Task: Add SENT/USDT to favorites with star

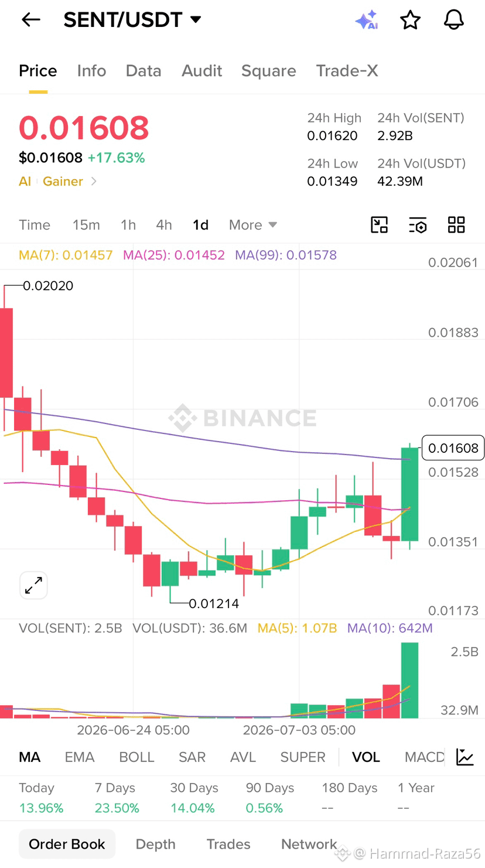Action: [410, 20]
